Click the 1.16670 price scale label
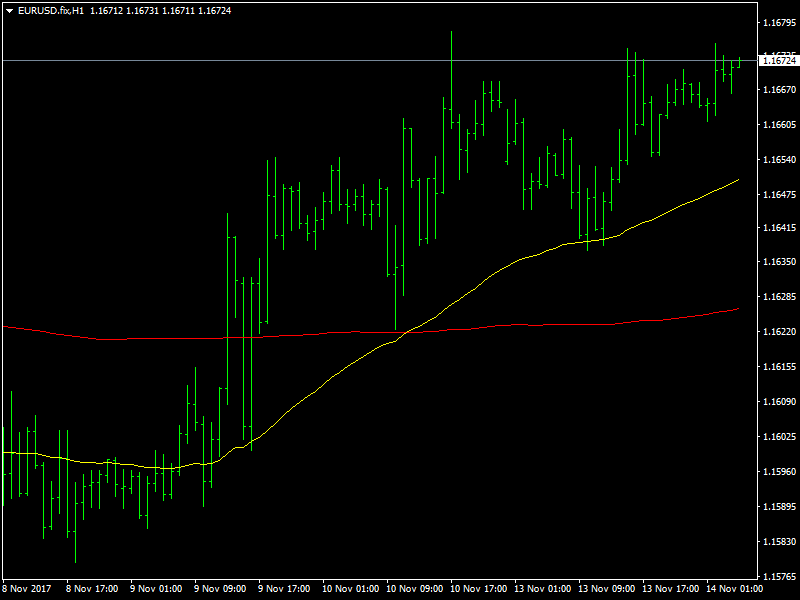The image size is (800, 600). [x=779, y=90]
